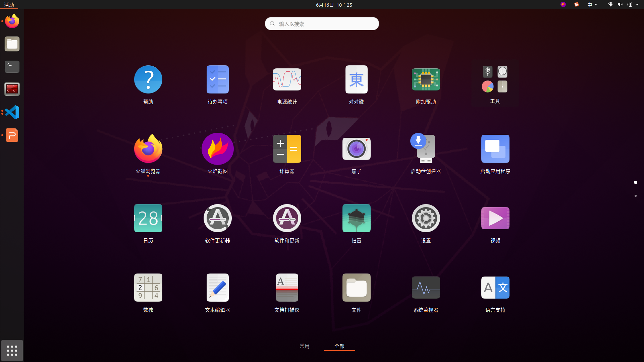Click the volume speaker icon
644x362 pixels.
tap(620, 5)
